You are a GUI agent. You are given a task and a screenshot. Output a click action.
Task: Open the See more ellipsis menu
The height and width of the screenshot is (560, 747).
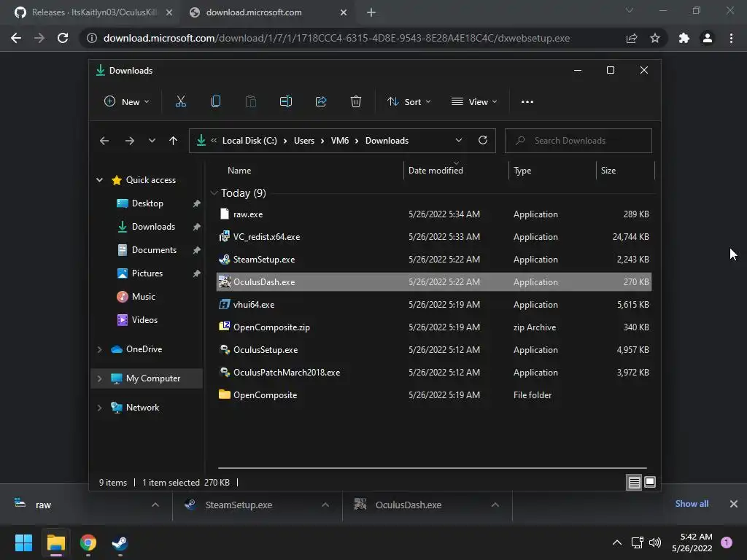(527, 102)
